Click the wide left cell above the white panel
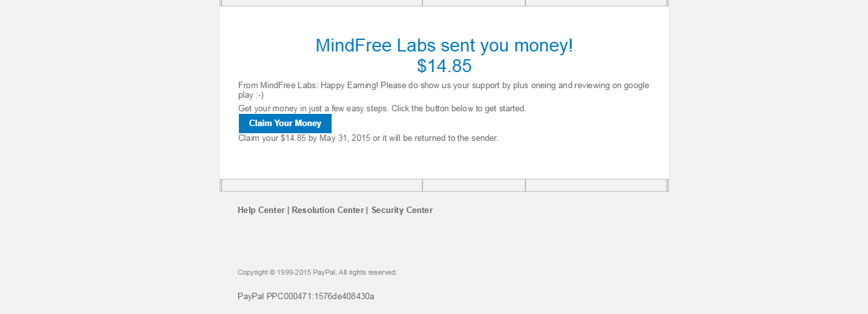Viewport: 868px width, 314px height. point(322,3)
